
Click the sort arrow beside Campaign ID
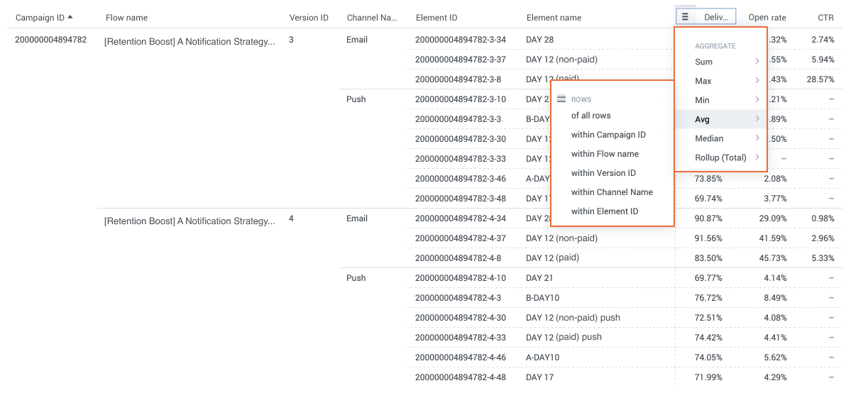pos(70,17)
